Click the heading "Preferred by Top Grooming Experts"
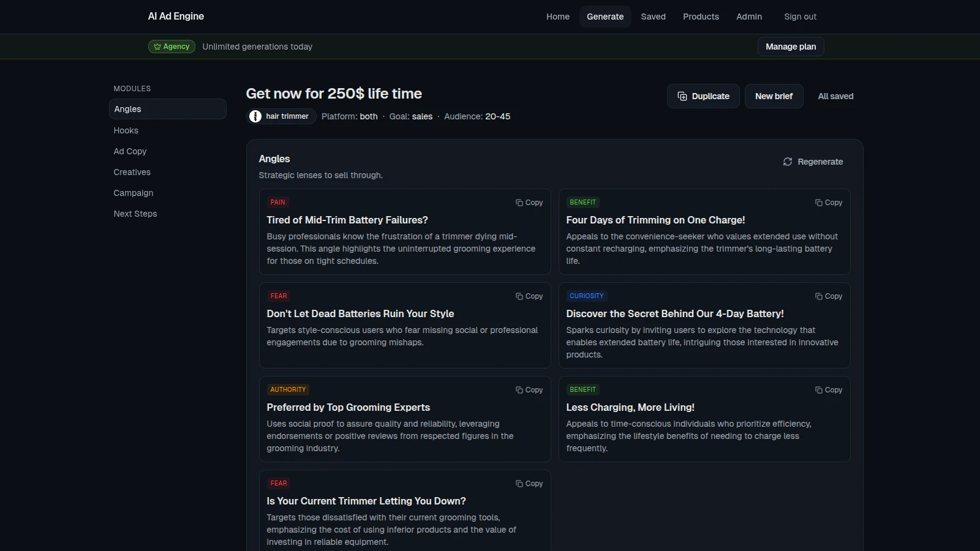Image resolution: width=980 pixels, height=551 pixels. [348, 407]
